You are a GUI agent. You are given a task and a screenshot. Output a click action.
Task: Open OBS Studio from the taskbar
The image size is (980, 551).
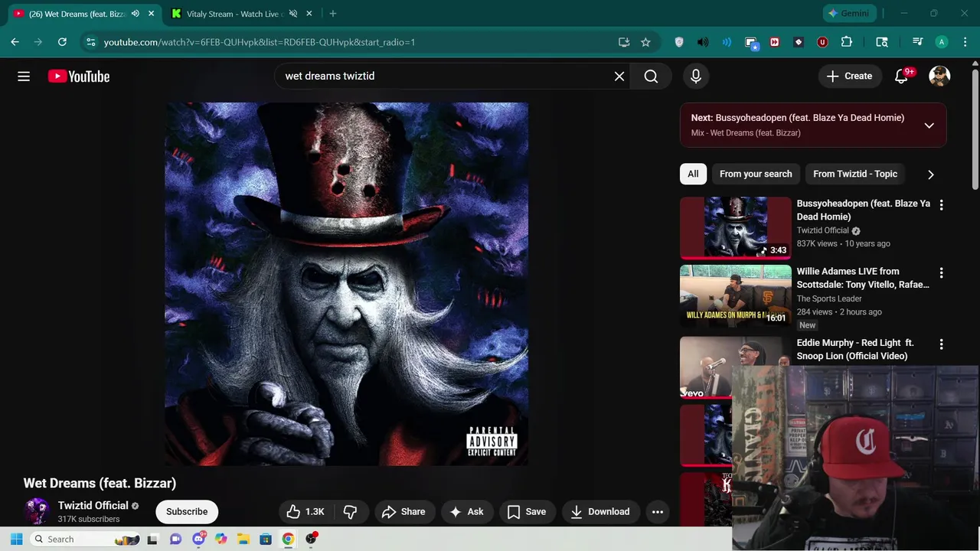pyautogui.click(x=311, y=539)
